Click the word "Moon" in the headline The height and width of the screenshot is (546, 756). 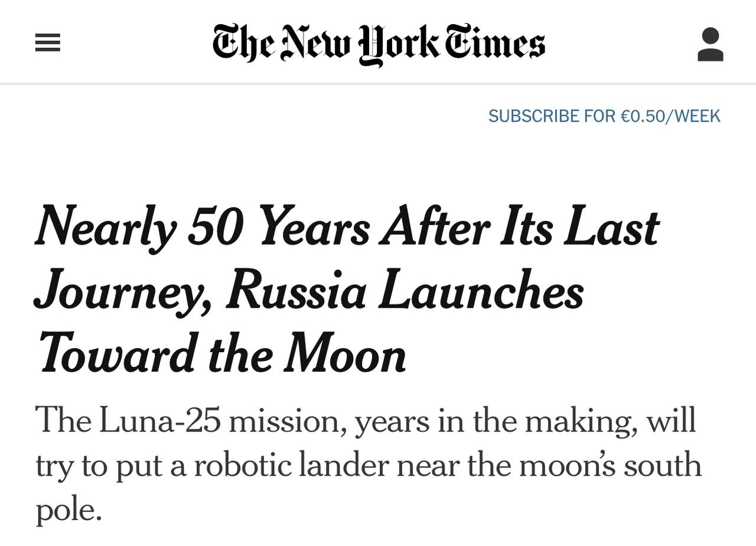coord(345,355)
